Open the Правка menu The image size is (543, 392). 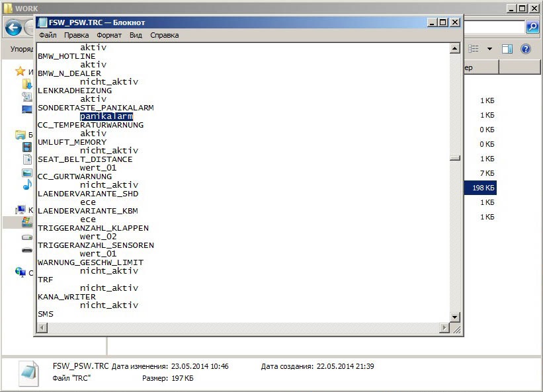[77, 35]
